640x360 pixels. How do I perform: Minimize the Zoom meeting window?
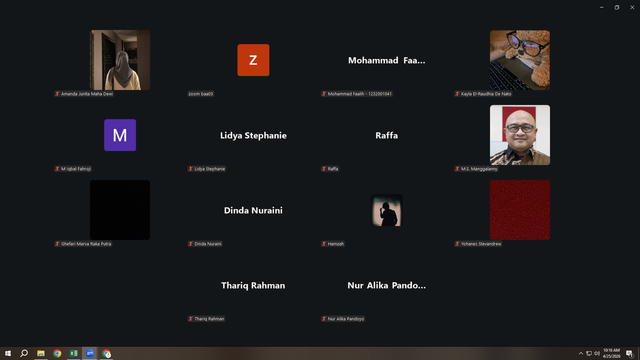coord(602,7)
